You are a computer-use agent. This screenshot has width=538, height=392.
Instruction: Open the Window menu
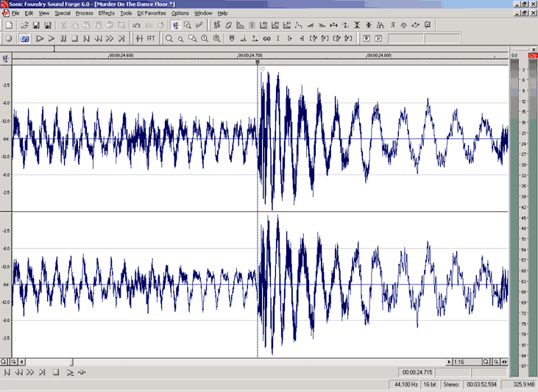(x=203, y=13)
